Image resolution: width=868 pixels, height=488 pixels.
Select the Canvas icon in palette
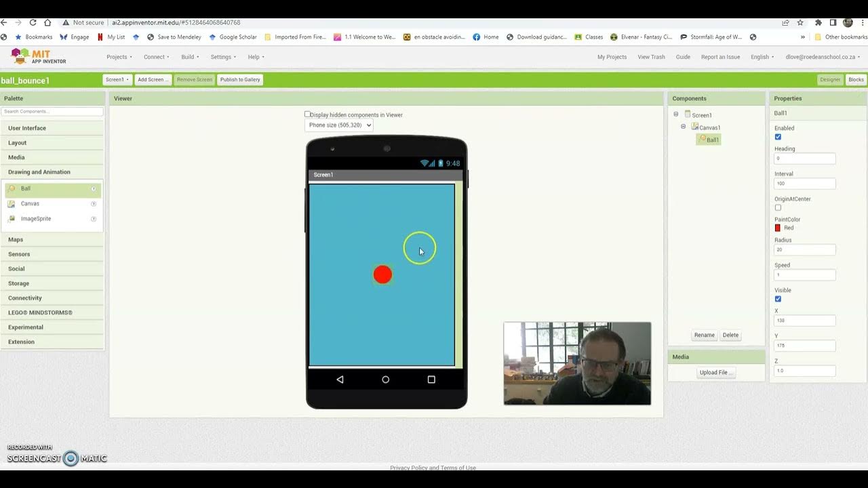[12, 203]
